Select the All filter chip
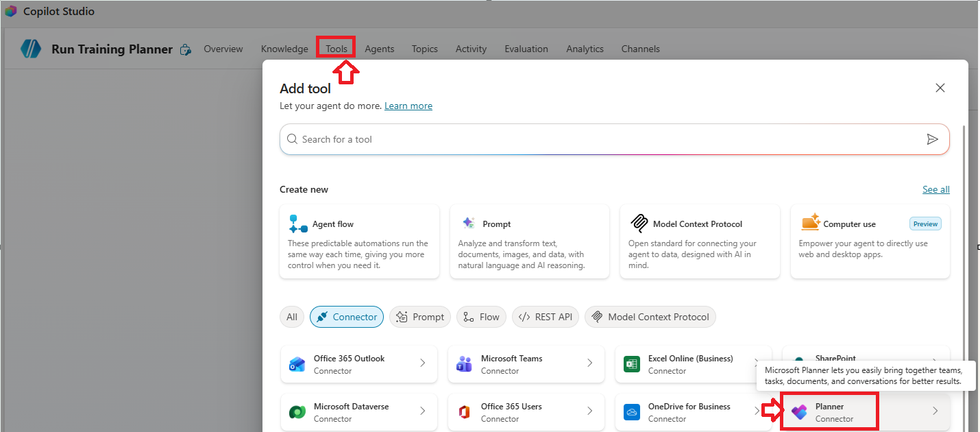Viewport: 980px width, 432px height. point(292,317)
